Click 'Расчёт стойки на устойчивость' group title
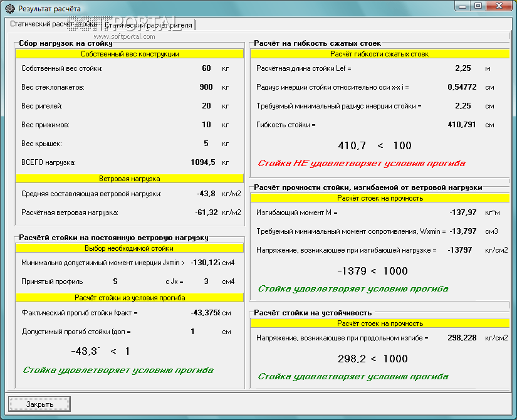Image resolution: width=517 pixels, height=420 pixels. coord(313,313)
